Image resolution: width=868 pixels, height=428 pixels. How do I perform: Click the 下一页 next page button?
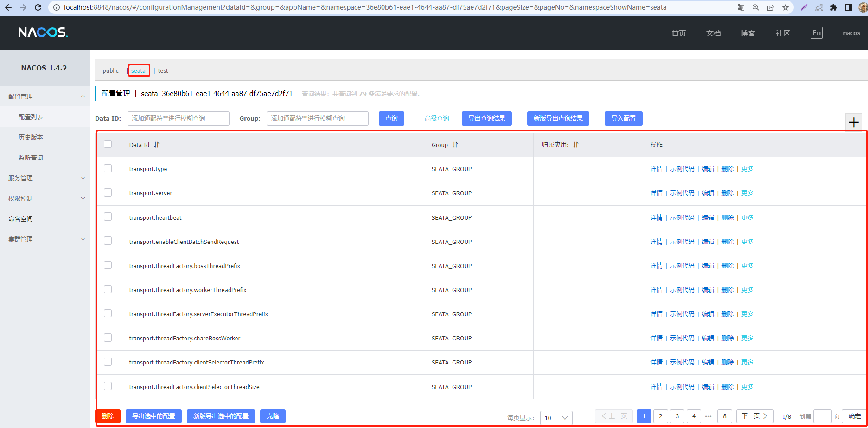(755, 416)
